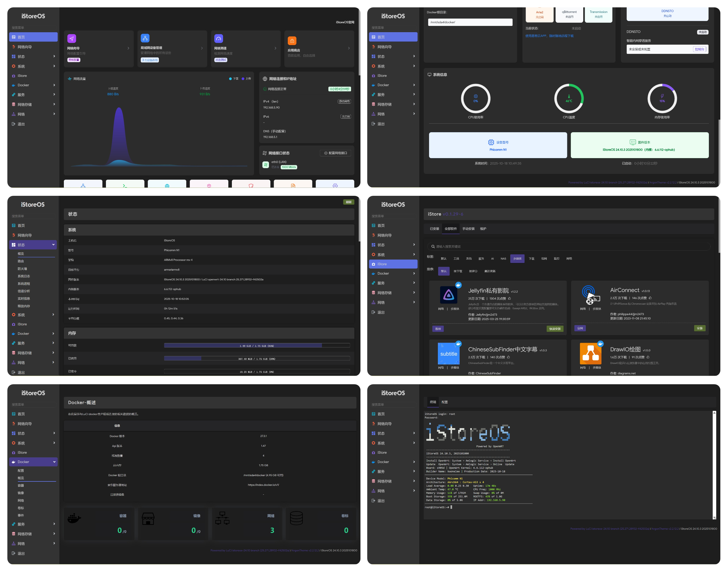Click the 控制台 button in DDNSTO box
Image resolution: width=728 pixels, height=573 pixels.
tap(700, 49)
